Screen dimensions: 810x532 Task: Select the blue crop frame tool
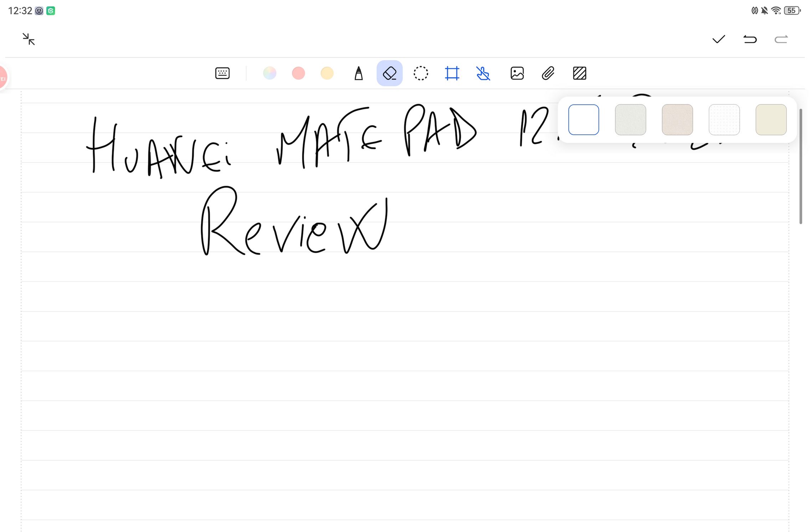(x=452, y=73)
